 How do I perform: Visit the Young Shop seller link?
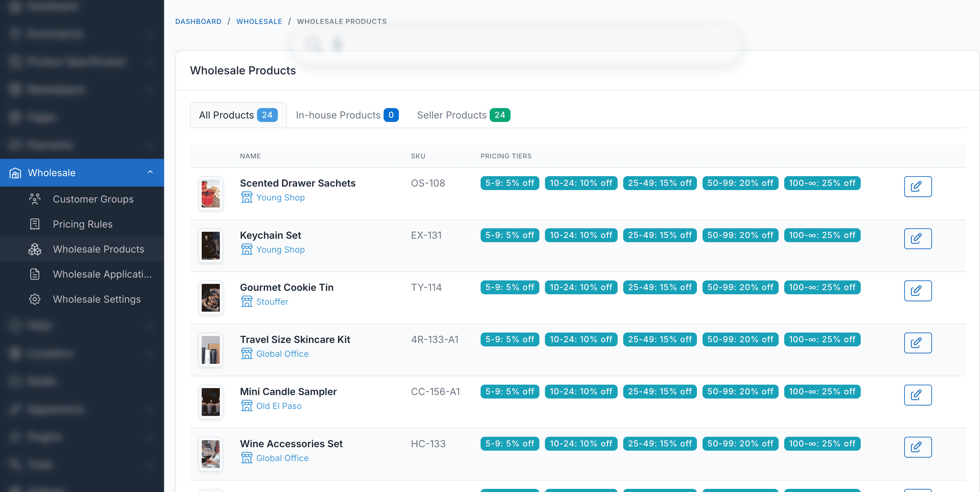pyautogui.click(x=281, y=197)
